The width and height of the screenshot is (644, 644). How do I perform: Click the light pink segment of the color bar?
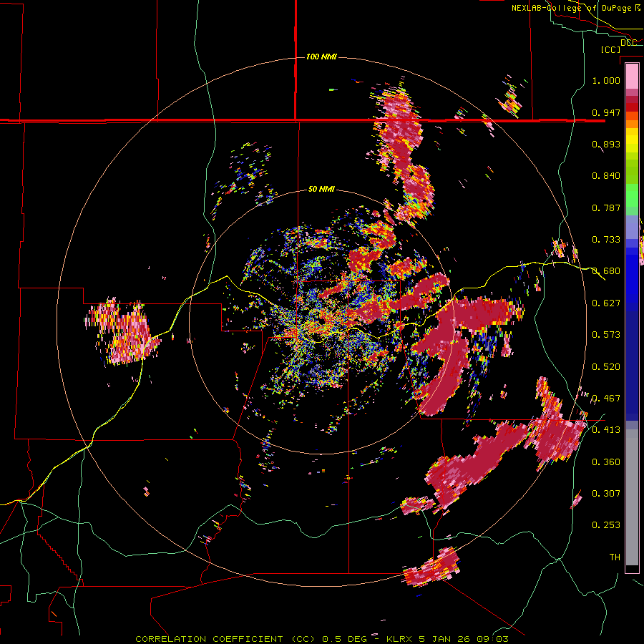pos(632,77)
